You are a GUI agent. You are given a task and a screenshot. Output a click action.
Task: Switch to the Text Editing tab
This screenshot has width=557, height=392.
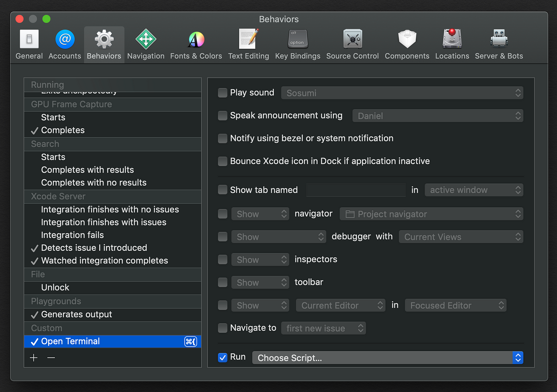pyautogui.click(x=249, y=45)
